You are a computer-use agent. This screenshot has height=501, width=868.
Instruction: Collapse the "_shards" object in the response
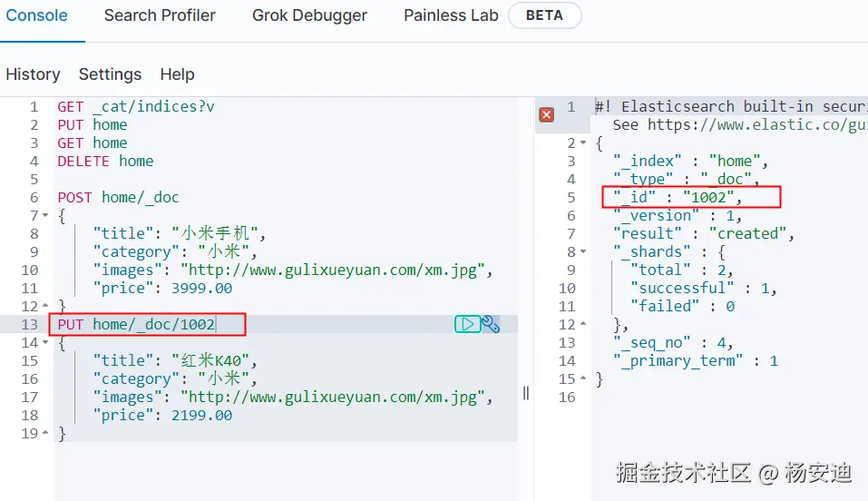click(582, 252)
